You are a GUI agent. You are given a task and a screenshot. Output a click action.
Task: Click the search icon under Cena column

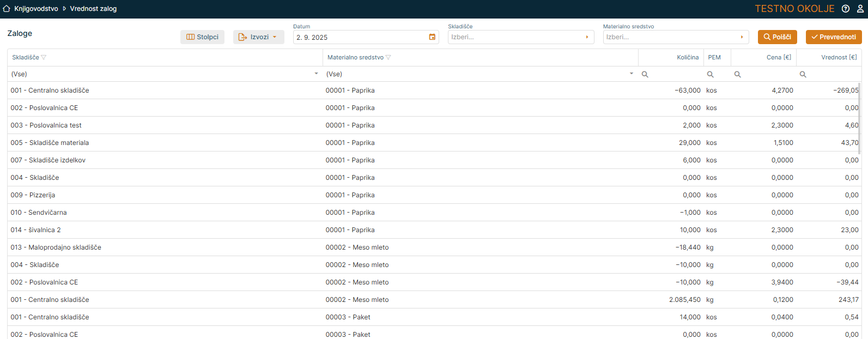pyautogui.click(x=737, y=74)
